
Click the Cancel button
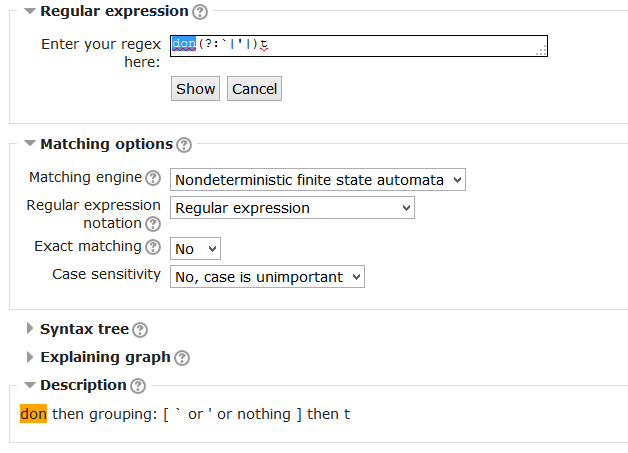click(x=254, y=89)
